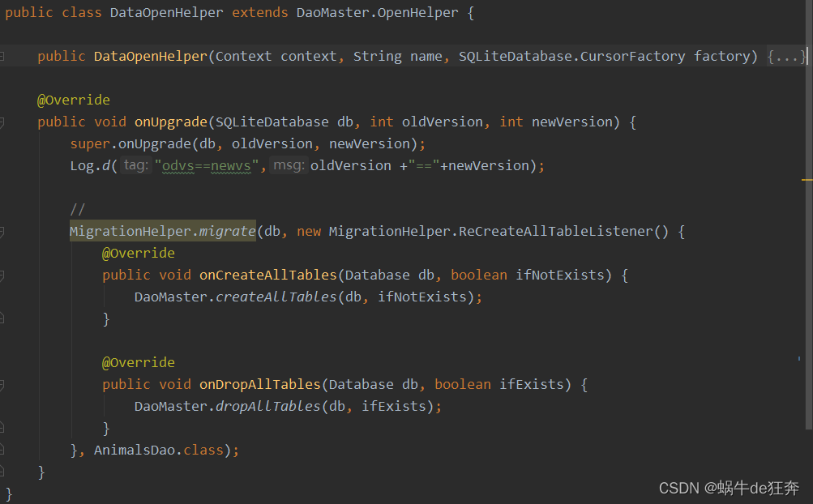The height and width of the screenshot is (504, 813).
Task: Click the DataOpenHelper constructor name
Action: click(x=151, y=57)
